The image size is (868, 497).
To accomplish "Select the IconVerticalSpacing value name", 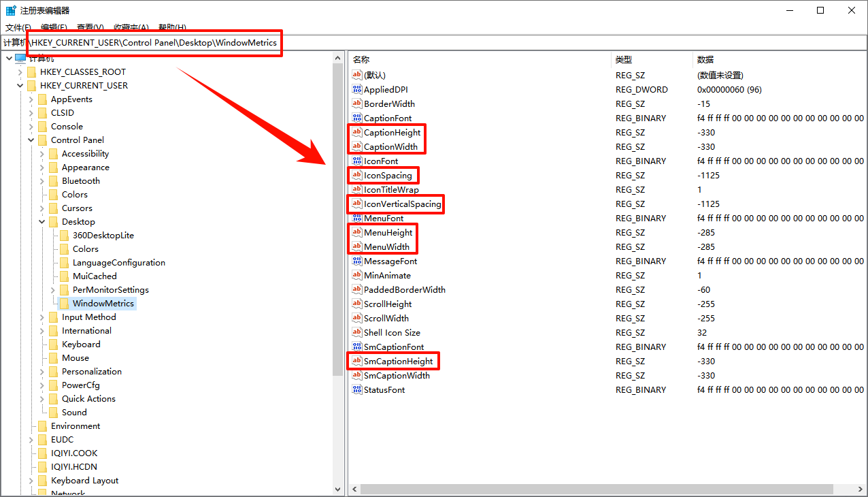I will [403, 204].
